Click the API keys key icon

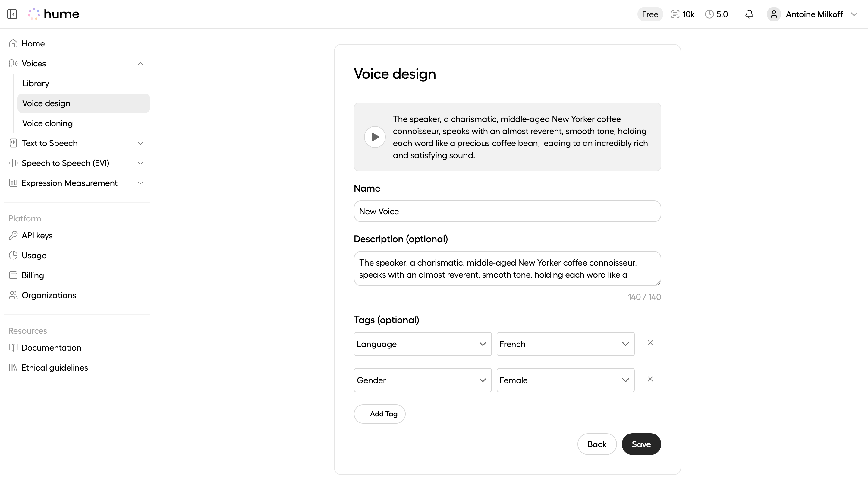click(13, 235)
